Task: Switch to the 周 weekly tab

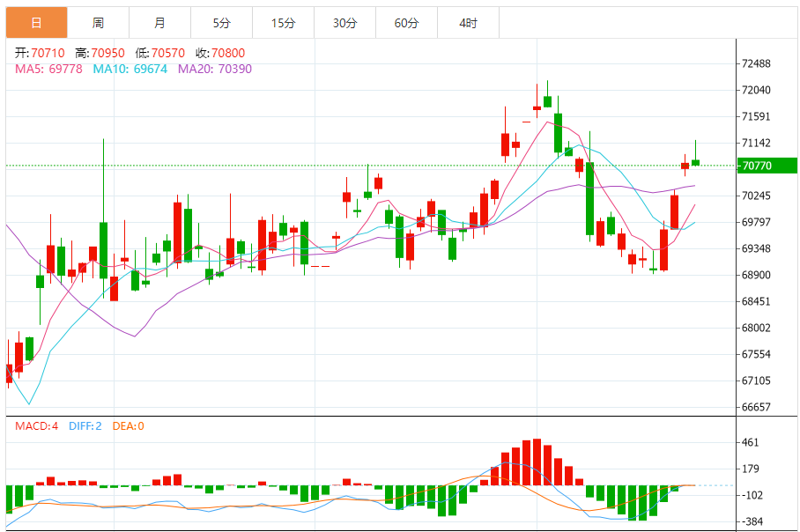Action: coord(98,23)
